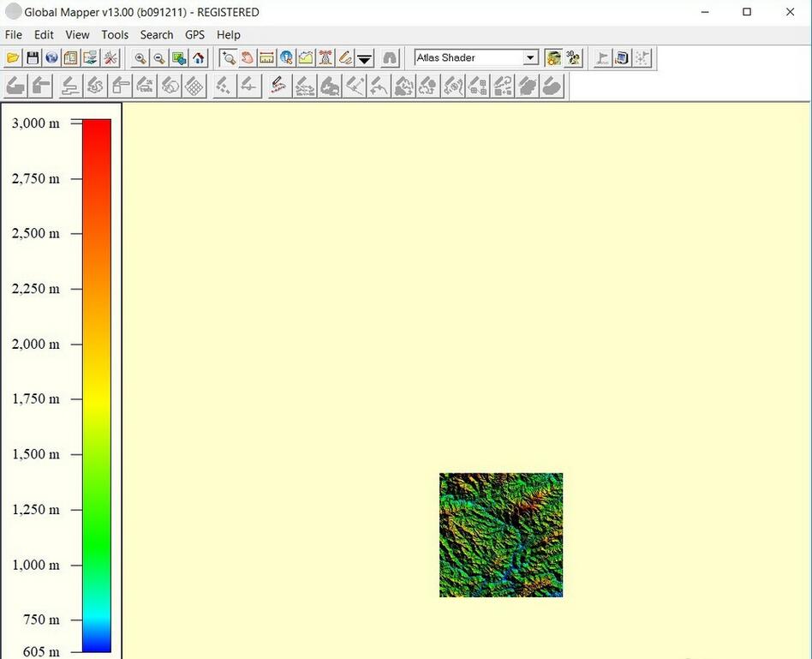This screenshot has width=812, height=659.
Task: Open the GPS menu
Action: click(x=194, y=34)
